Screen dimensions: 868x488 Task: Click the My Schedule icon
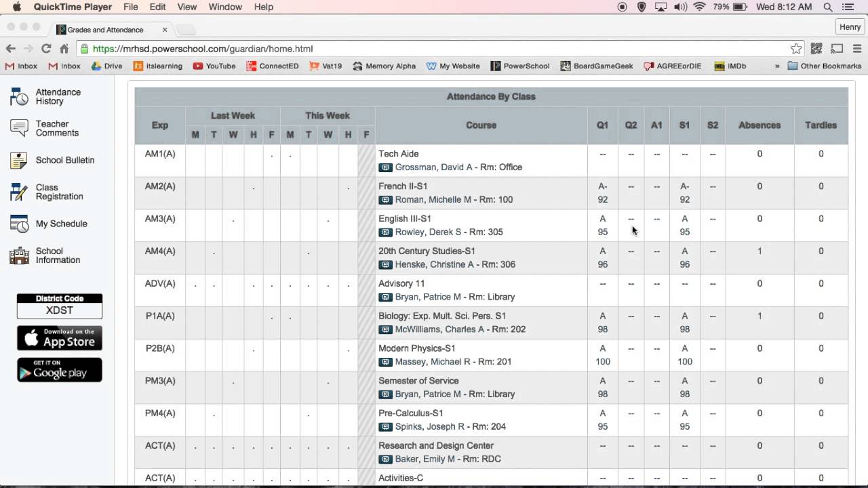point(19,224)
